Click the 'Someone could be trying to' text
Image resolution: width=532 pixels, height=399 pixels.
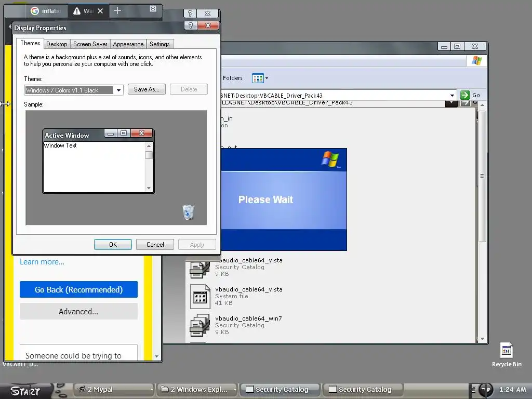73,355
